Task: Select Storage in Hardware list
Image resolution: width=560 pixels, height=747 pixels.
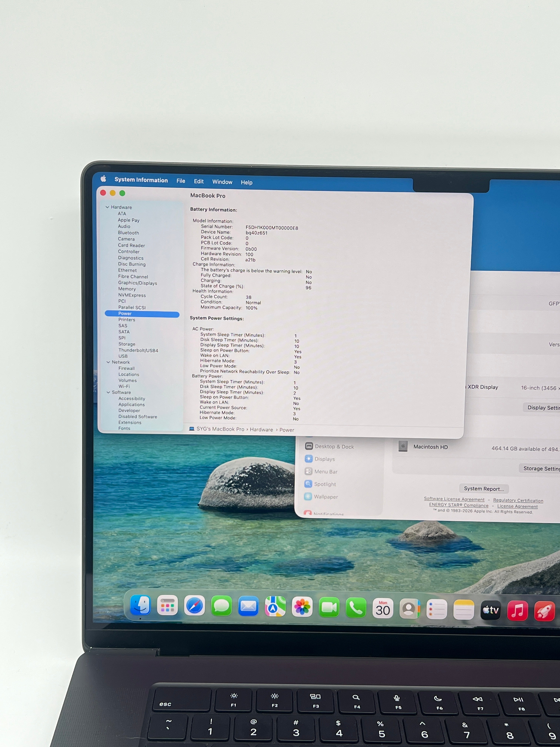Action: pos(127,344)
